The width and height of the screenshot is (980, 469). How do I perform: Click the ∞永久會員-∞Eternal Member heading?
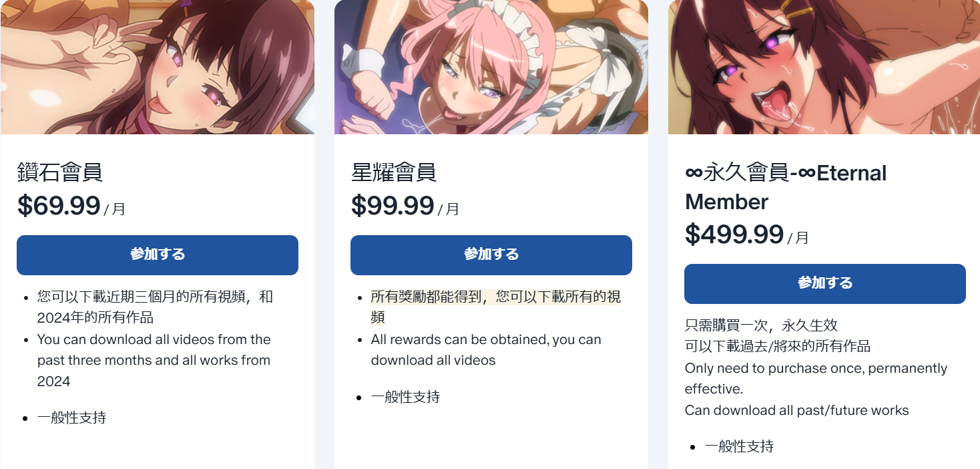point(786,187)
